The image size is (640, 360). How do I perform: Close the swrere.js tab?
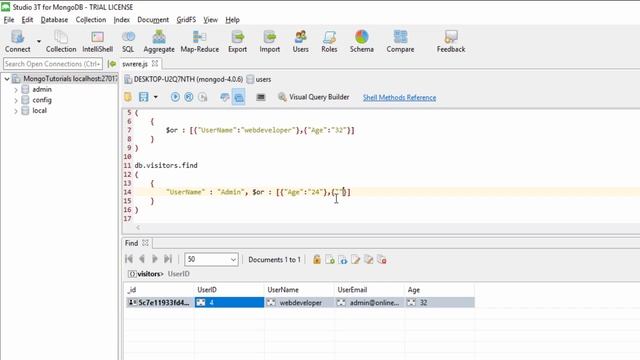pyautogui.click(x=155, y=64)
